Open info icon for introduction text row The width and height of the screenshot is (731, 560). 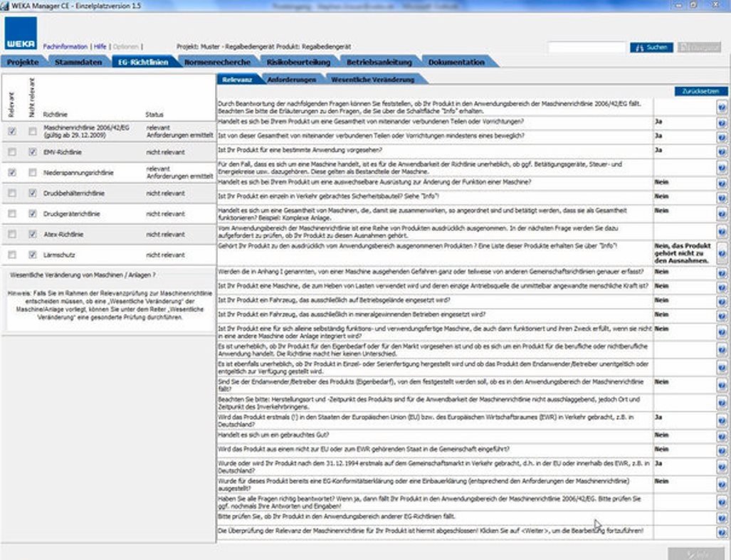coord(722,107)
